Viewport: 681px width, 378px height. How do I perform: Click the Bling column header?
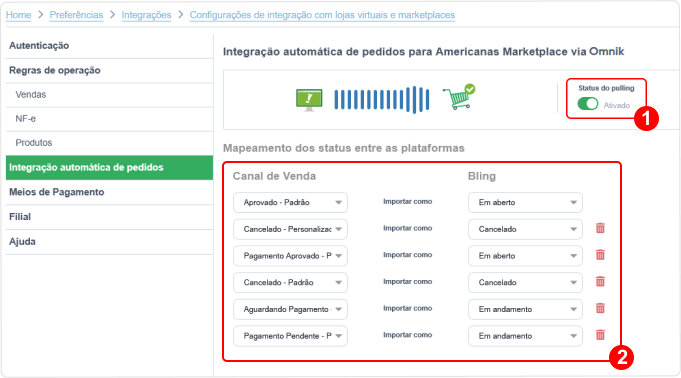click(x=482, y=176)
